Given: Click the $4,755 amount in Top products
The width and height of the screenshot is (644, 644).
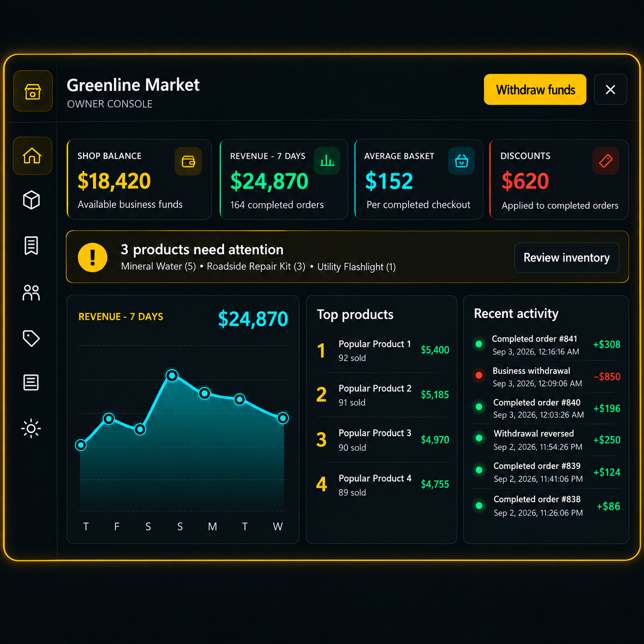Looking at the screenshot, I should pos(435,484).
